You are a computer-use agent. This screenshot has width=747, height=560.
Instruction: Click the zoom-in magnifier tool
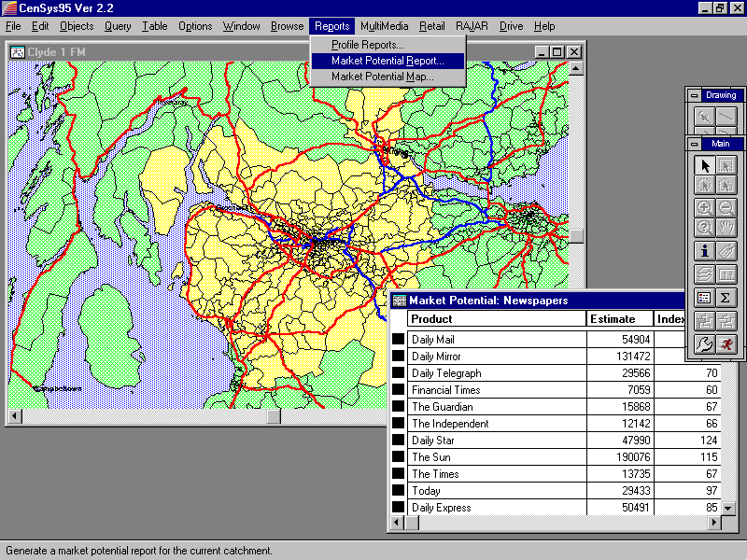click(705, 208)
